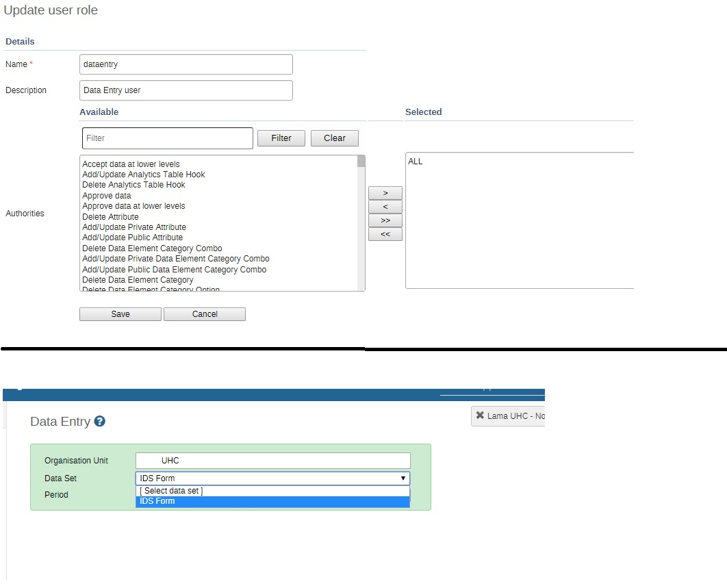727x588 pixels.
Task: Click the Description input field
Action: point(186,90)
